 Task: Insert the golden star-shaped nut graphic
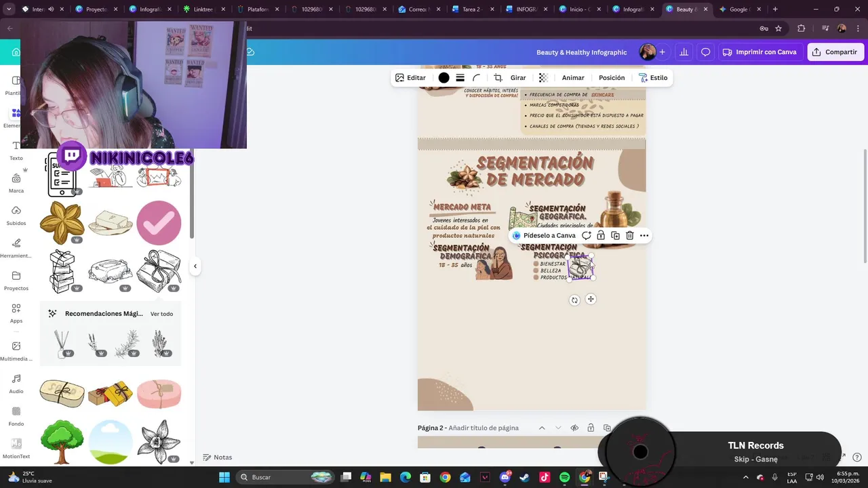[62, 222]
